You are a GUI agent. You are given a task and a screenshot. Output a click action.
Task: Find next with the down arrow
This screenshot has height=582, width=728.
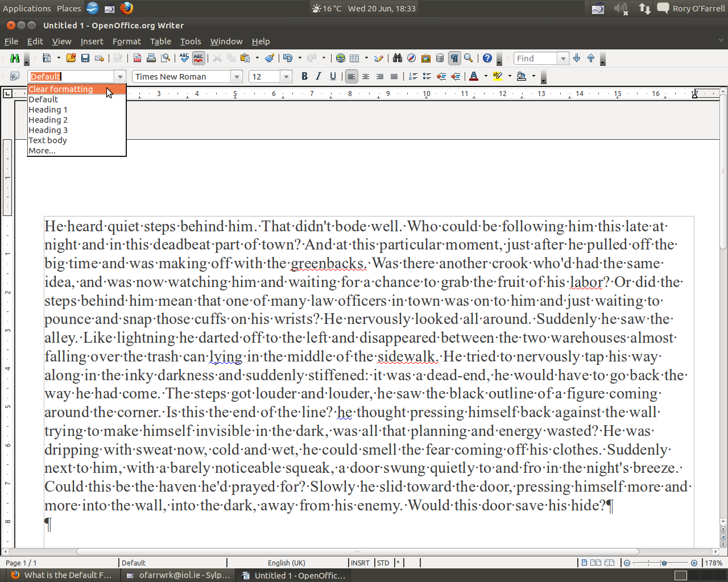pyautogui.click(x=577, y=58)
